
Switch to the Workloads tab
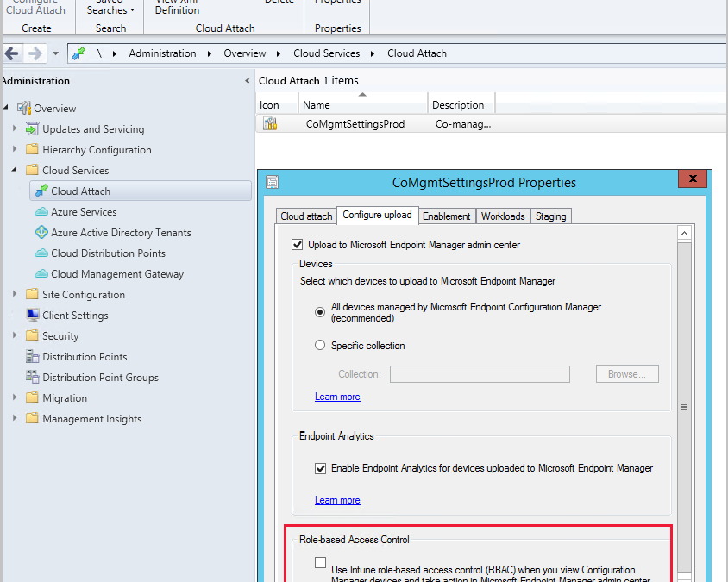point(503,216)
